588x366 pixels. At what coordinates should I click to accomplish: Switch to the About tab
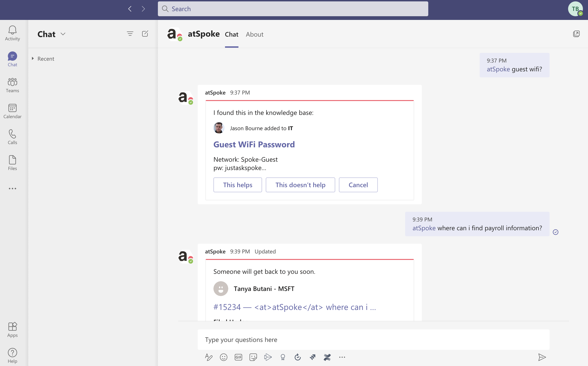click(254, 34)
